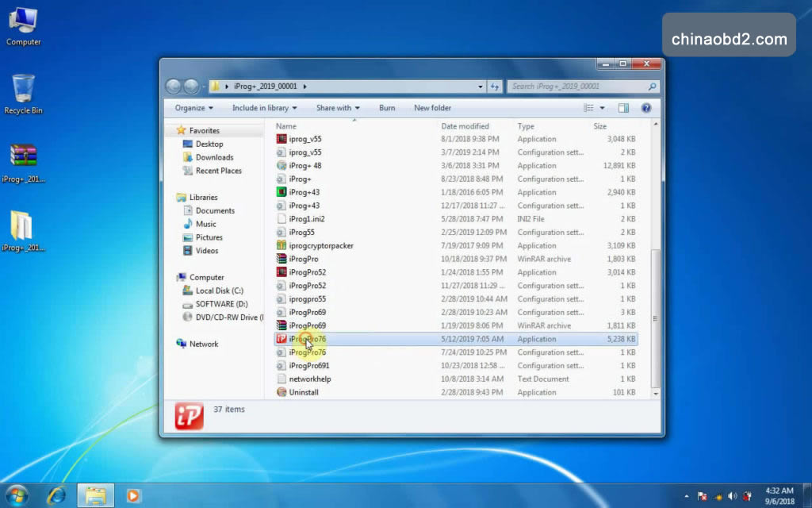
Task: Click the Burn toolbar button
Action: (387, 108)
